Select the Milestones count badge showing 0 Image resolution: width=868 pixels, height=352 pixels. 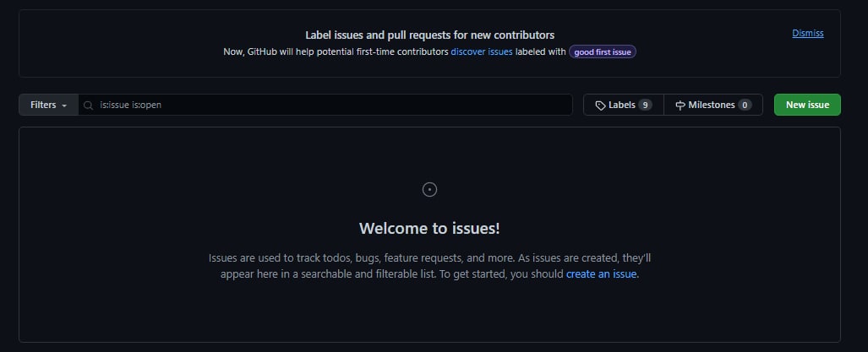(745, 105)
